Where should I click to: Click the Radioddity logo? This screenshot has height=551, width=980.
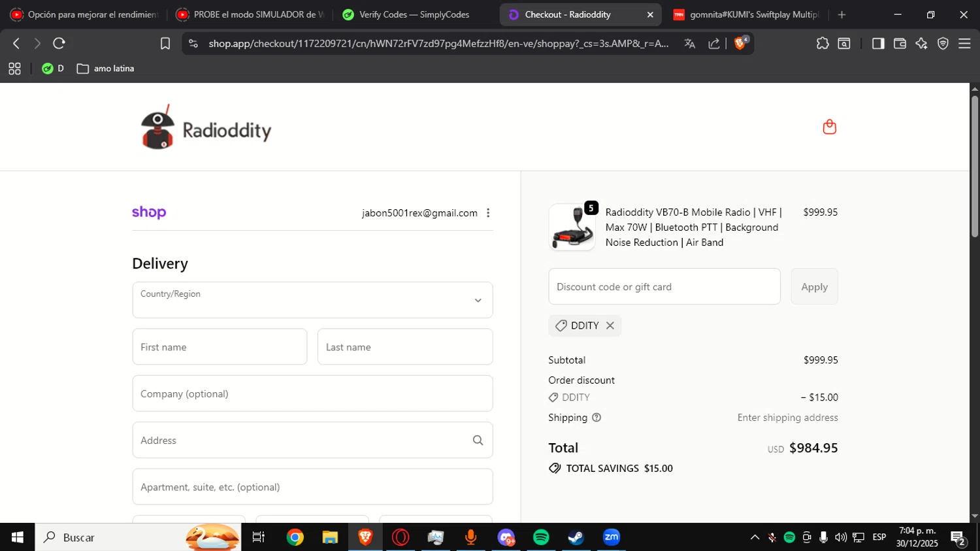coord(206,127)
